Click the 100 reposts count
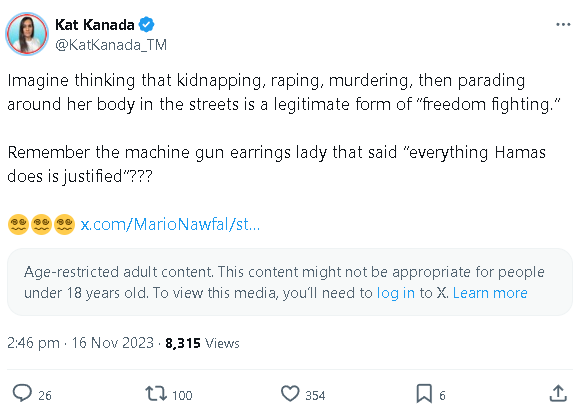584x415 pixels. click(x=182, y=395)
